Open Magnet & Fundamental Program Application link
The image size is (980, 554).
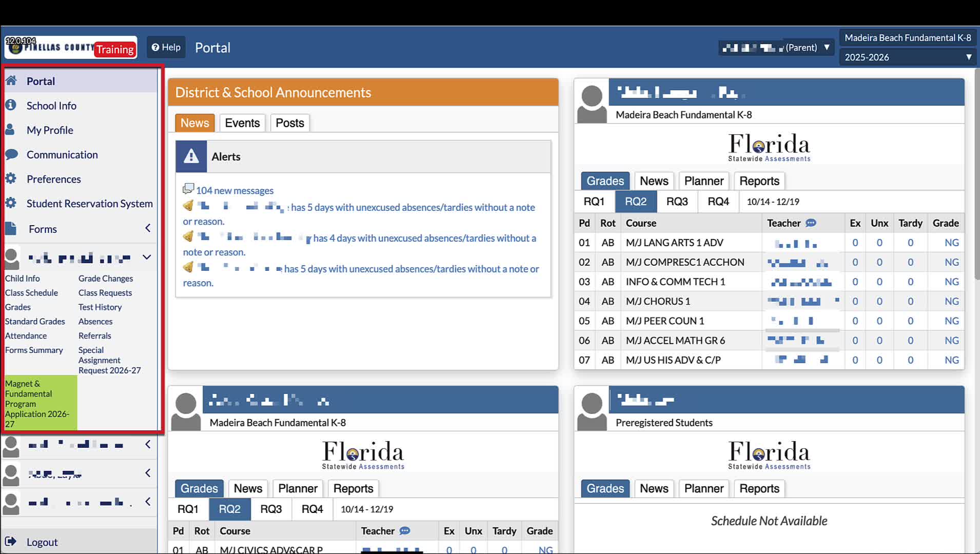37,404
